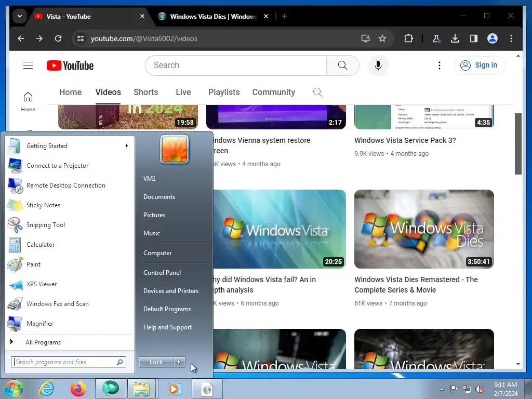Open YouTube settings three-dot menu
This screenshot has height=399, width=532.
[x=440, y=65]
